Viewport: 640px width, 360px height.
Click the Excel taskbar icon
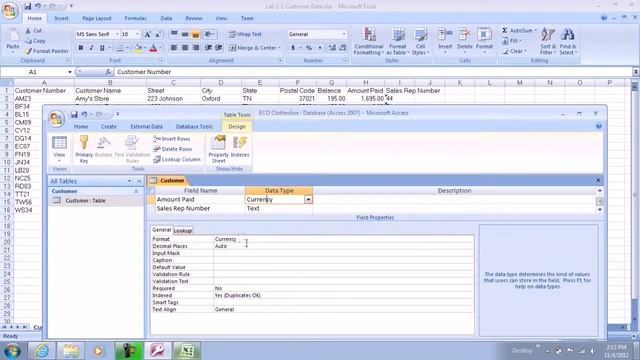[x=187, y=351]
